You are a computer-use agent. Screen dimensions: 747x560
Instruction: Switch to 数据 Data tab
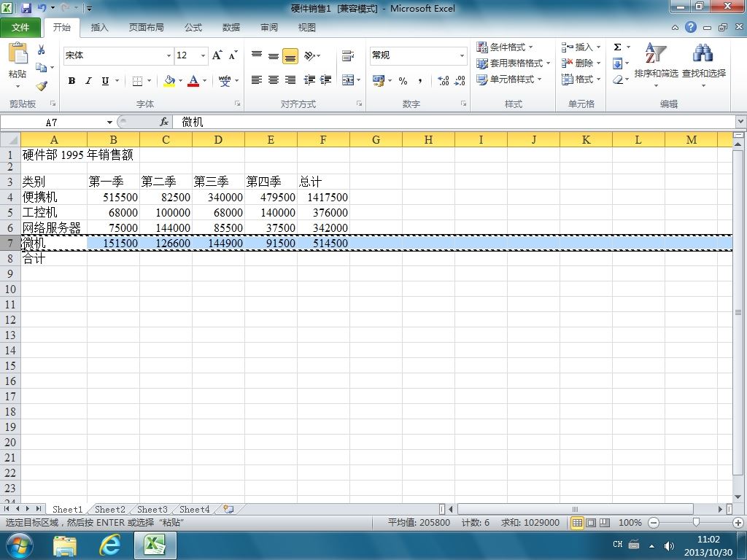231,28
